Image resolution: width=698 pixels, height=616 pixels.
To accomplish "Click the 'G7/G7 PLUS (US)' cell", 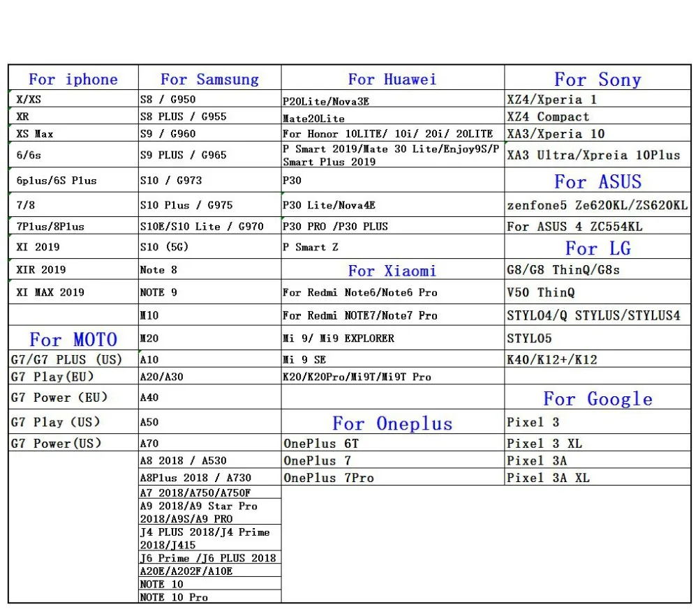I will click(73, 359).
